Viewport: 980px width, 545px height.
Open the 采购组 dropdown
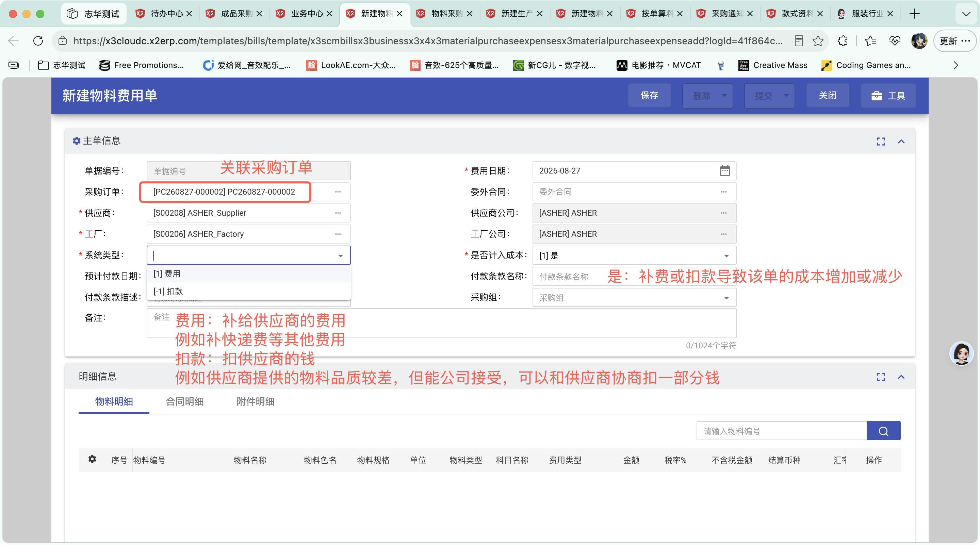tap(634, 298)
